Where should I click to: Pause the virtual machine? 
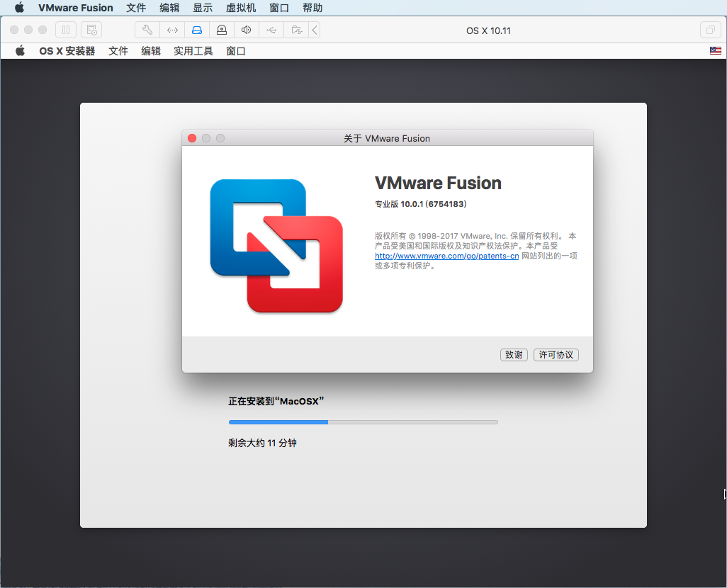(66, 30)
